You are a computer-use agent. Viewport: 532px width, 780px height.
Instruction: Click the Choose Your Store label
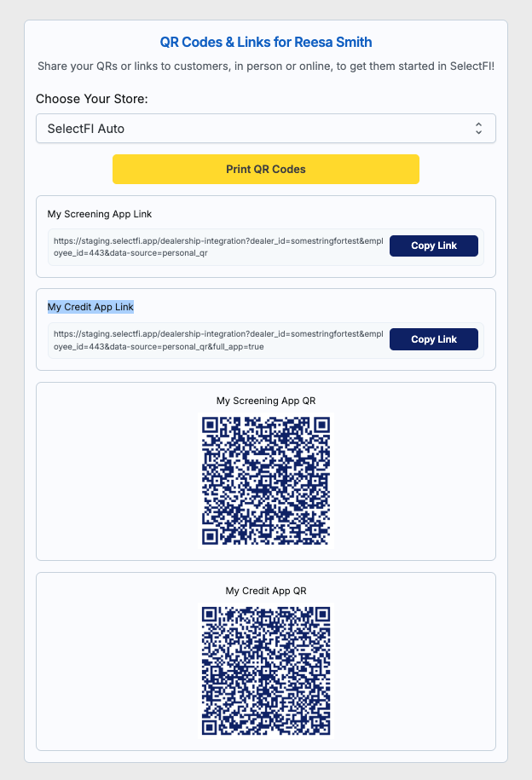pos(91,99)
